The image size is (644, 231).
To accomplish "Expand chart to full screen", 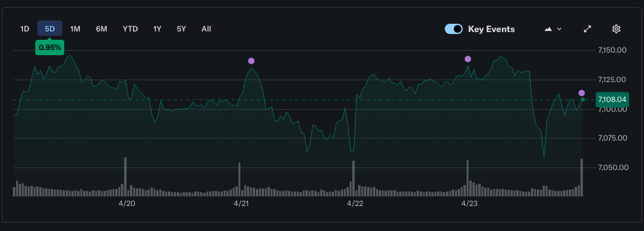I will pos(587,29).
